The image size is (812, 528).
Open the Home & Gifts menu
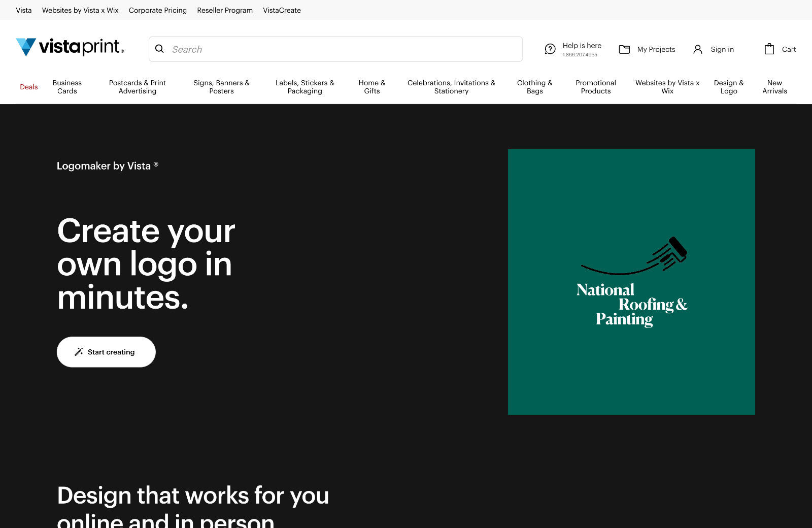[372, 87]
